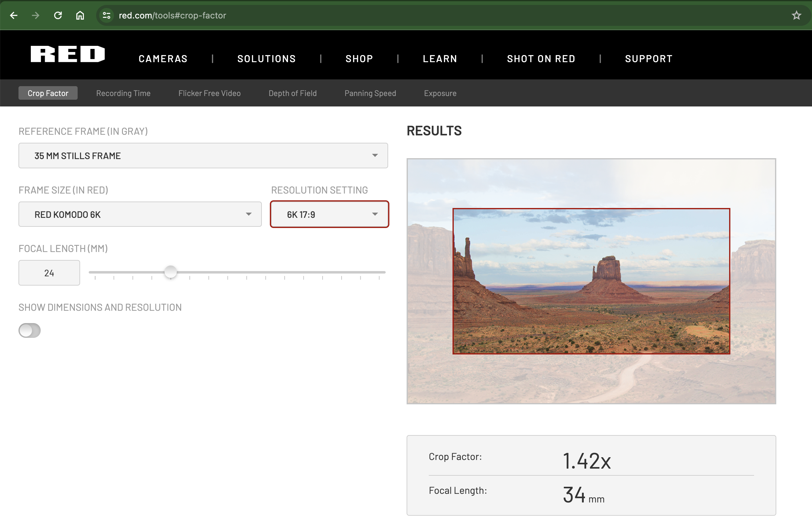The height and width of the screenshot is (528, 812).
Task: Click the browser forward arrow
Action: pyautogui.click(x=35, y=15)
